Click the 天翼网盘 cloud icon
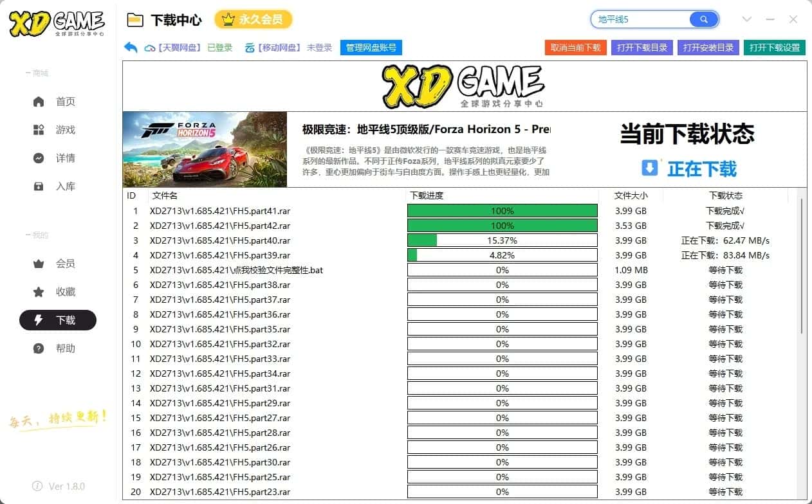The width and height of the screenshot is (812, 504). coord(150,48)
